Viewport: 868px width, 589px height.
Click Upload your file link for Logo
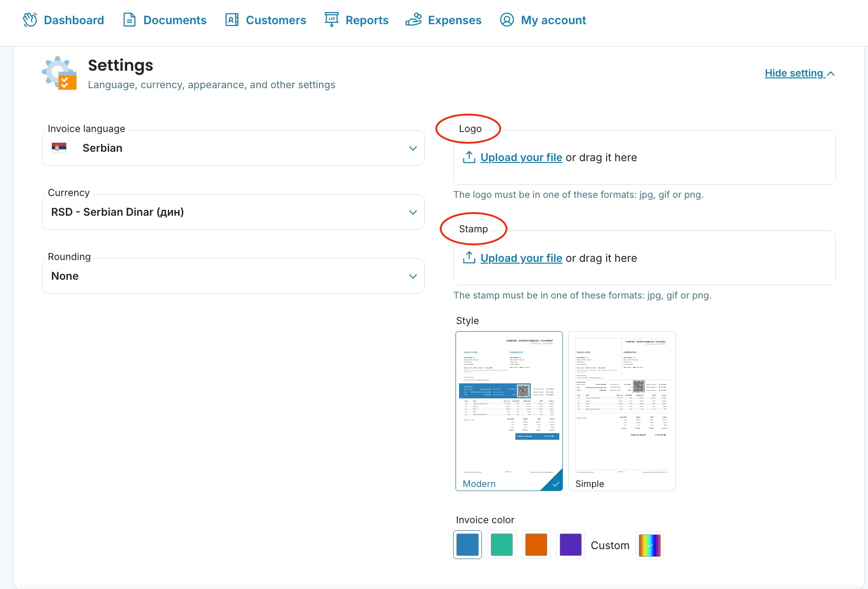521,158
